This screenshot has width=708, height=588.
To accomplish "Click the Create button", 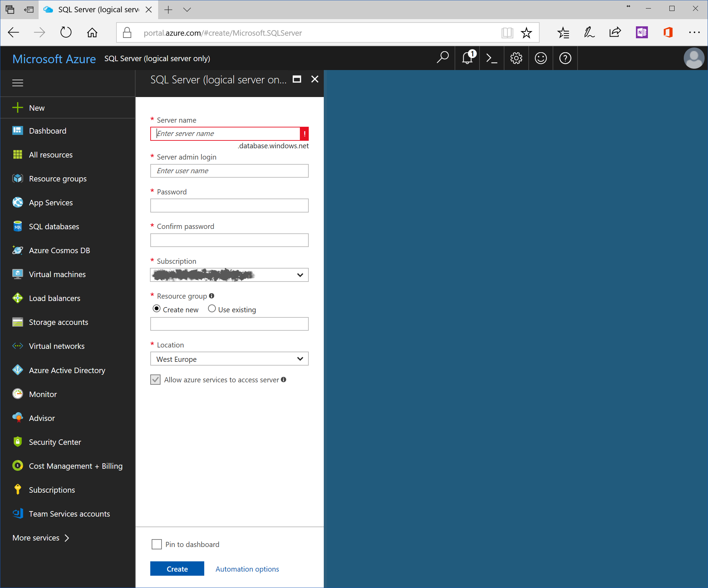I will click(x=177, y=569).
